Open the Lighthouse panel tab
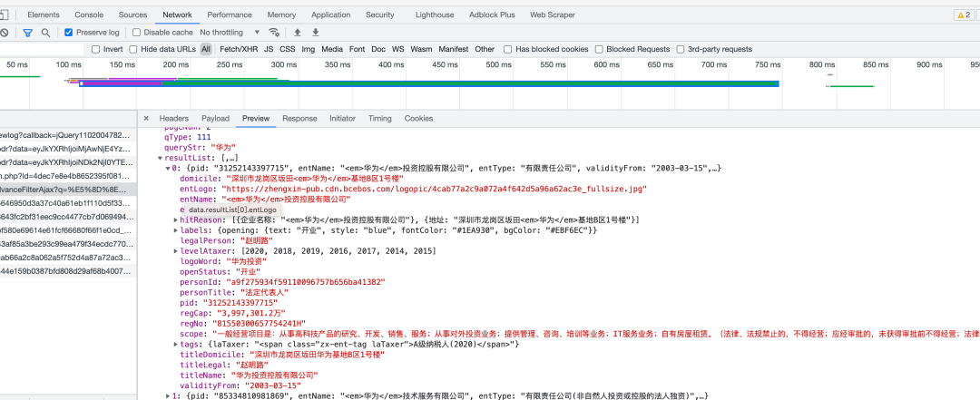This screenshot has width=980, height=400. [435, 15]
